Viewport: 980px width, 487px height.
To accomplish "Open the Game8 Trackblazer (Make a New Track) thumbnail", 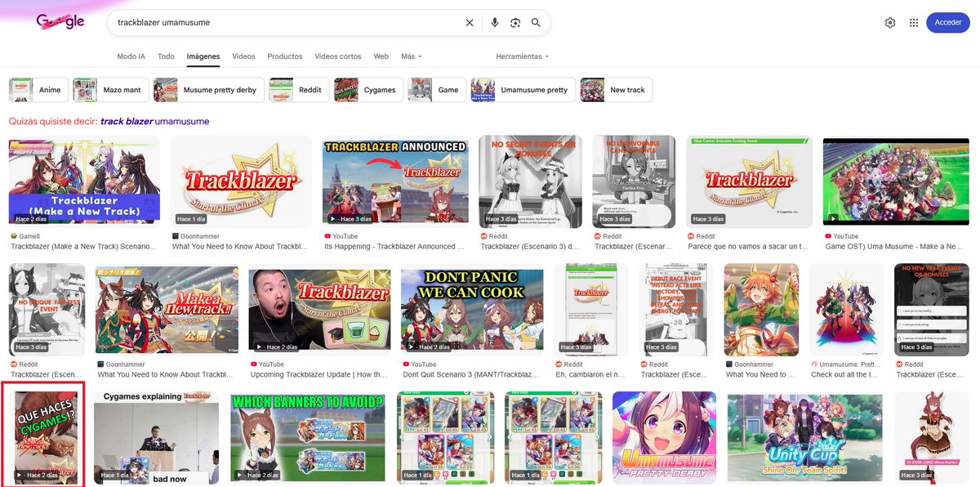I will pyautogui.click(x=84, y=181).
